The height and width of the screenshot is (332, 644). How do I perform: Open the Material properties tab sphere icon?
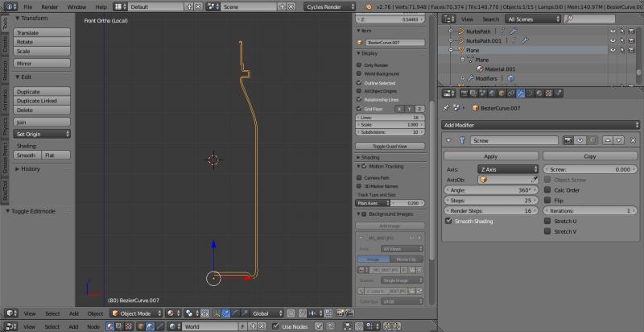pyautogui.click(x=539, y=93)
